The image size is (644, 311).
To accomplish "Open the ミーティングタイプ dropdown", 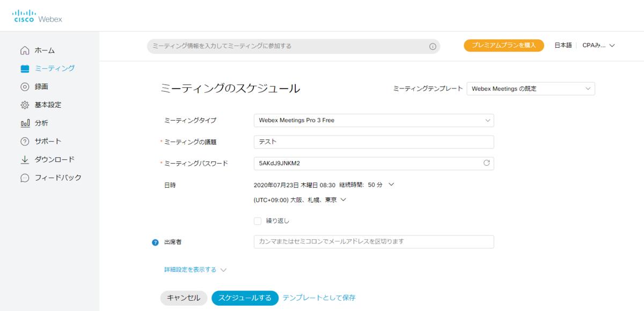I will pyautogui.click(x=374, y=121).
